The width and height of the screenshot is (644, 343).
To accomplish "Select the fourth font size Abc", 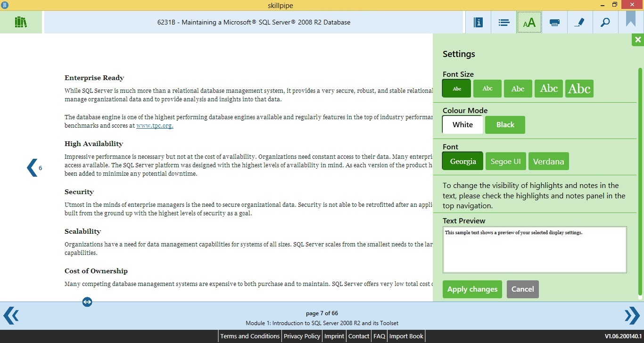I will tap(549, 89).
